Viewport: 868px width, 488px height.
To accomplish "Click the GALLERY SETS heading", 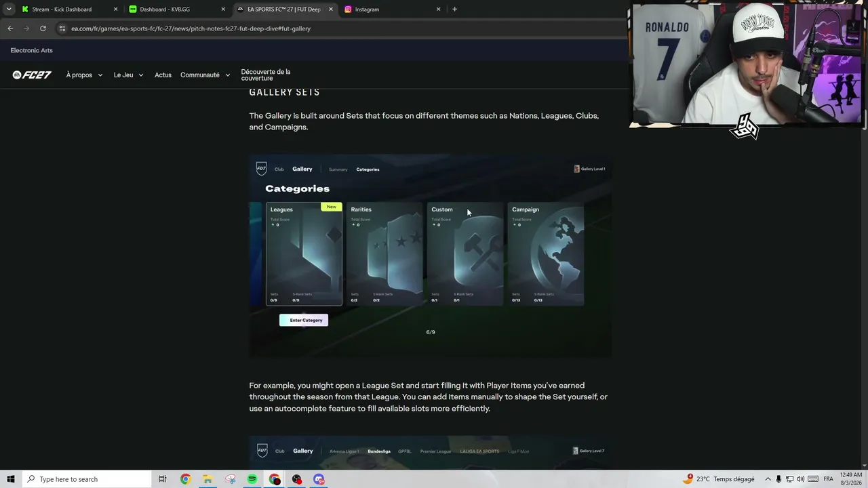I will pyautogui.click(x=284, y=92).
